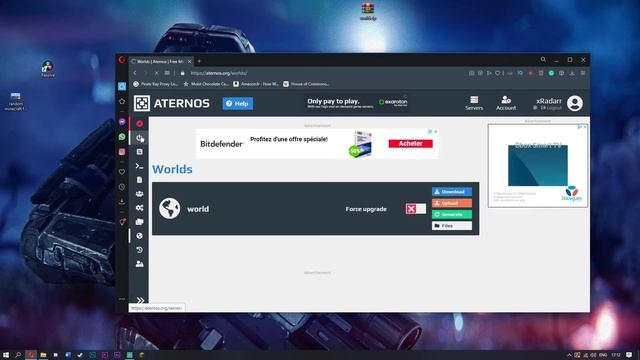The height and width of the screenshot is (360, 640).
Task: Click the xRadarr profile avatar
Action: 575,103
